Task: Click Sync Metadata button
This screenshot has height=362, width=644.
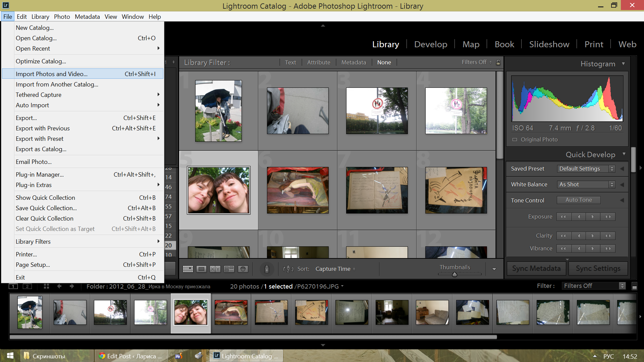Action: point(536,268)
